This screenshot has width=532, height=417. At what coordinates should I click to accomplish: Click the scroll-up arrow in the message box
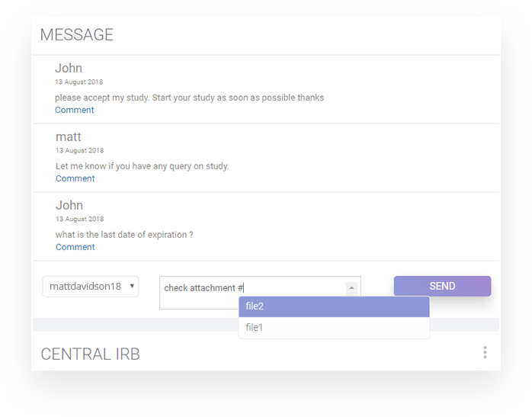[351, 287]
